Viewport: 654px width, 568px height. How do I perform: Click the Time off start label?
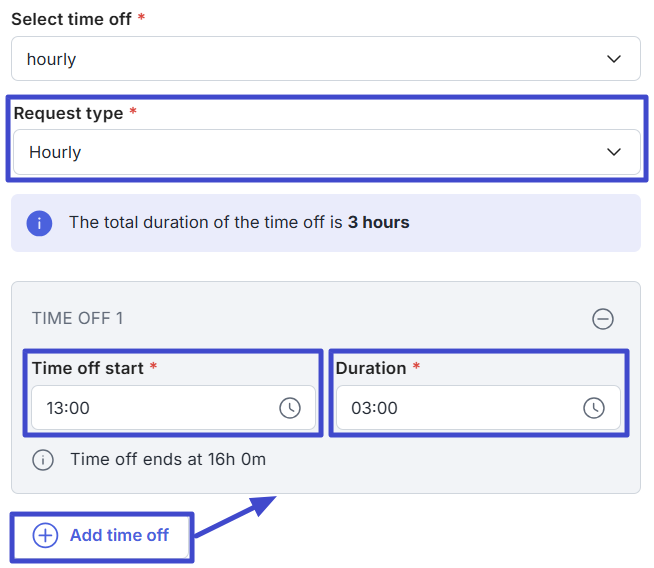click(x=88, y=368)
